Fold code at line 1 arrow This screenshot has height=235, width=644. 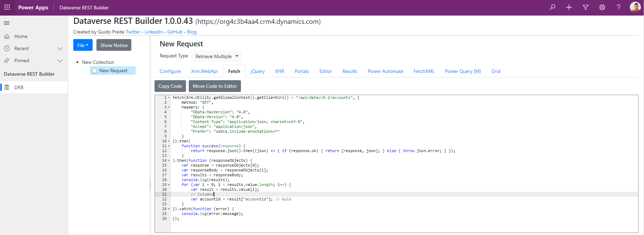[x=169, y=98]
